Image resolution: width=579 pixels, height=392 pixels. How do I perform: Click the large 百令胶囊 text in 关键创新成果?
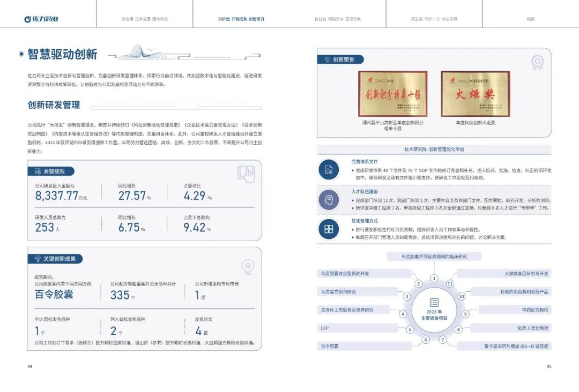point(54,295)
